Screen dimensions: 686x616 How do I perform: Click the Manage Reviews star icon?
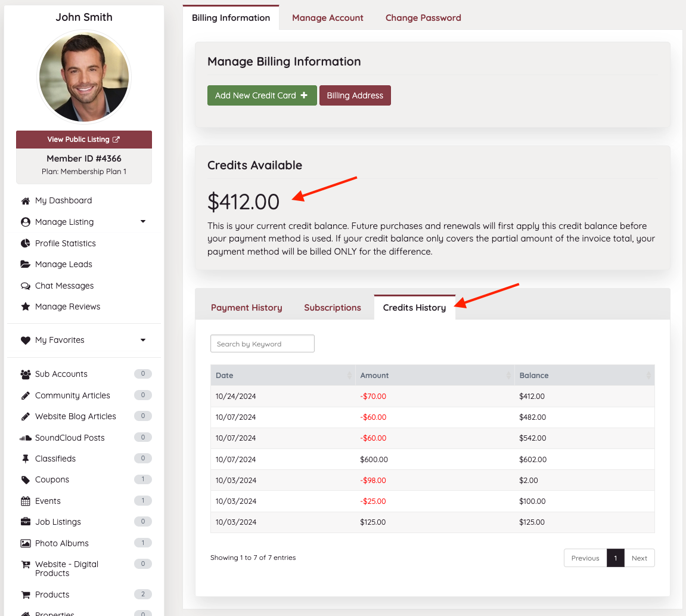[26, 307]
